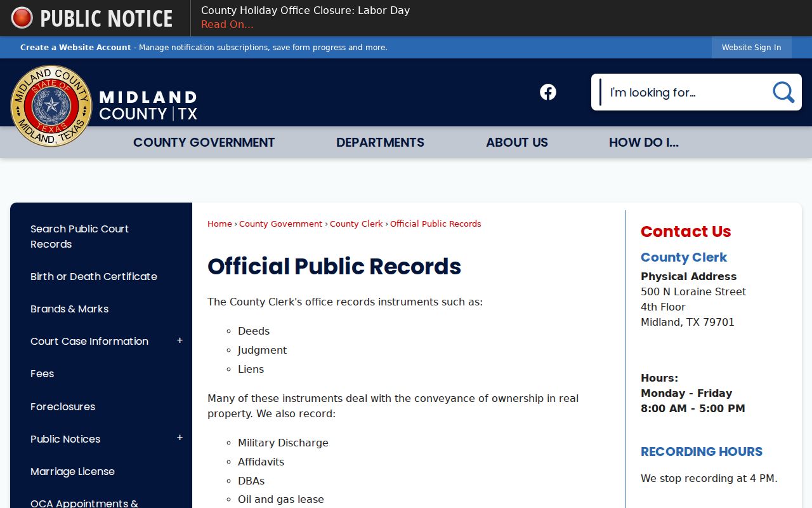Click the '500 N Loraine Street' address text
Image resolution: width=812 pixels, height=508 pixels.
tap(693, 291)
